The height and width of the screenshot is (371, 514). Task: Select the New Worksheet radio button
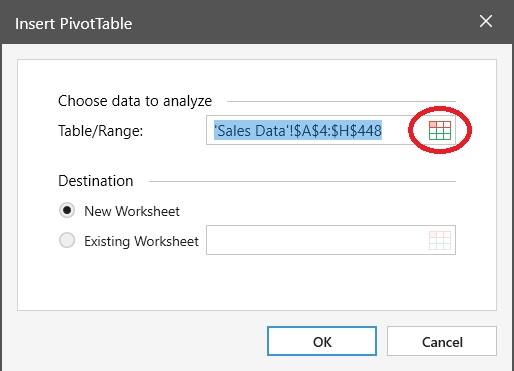pos(67,211)
